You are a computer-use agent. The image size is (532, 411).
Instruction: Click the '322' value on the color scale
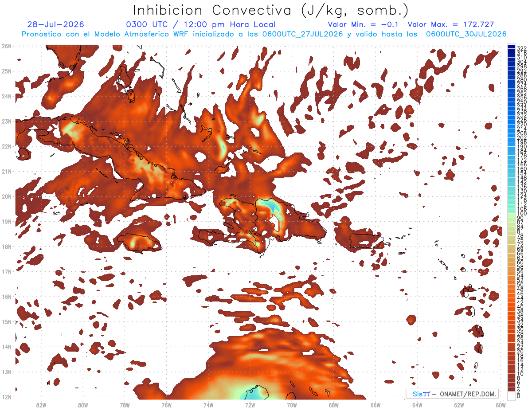522,48
